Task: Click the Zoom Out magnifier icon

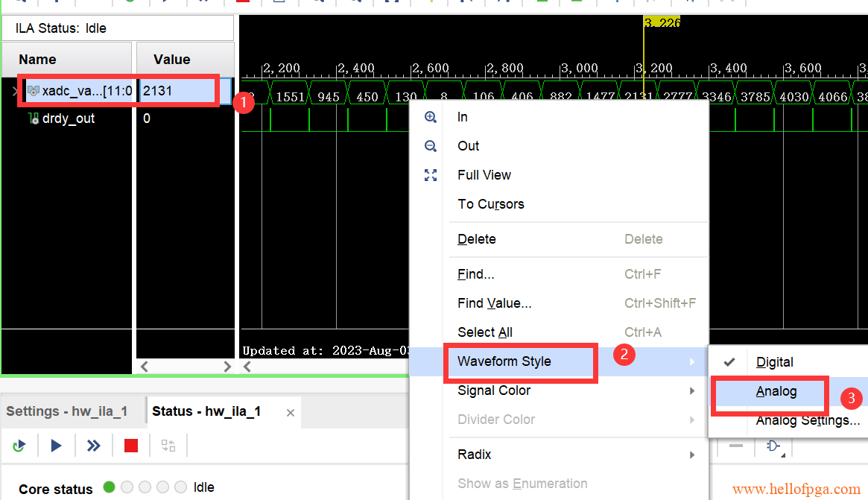Action: [431, 146]
